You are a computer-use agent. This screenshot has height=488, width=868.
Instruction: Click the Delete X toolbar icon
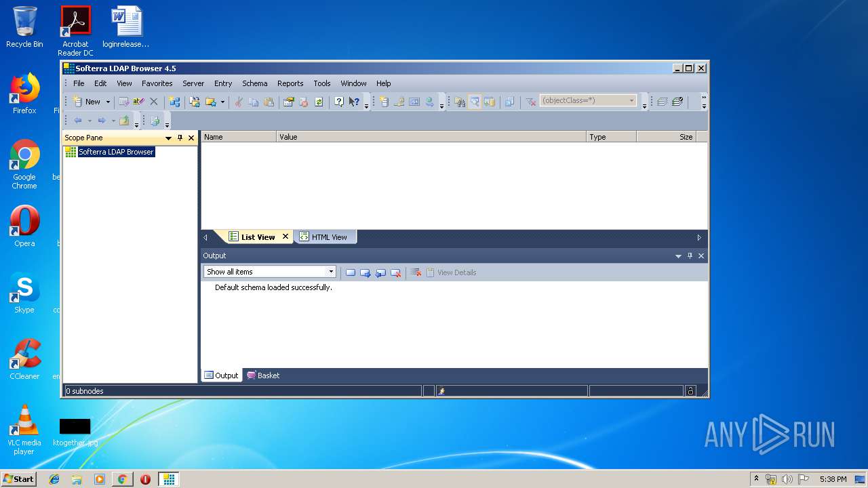click(153, 102)
